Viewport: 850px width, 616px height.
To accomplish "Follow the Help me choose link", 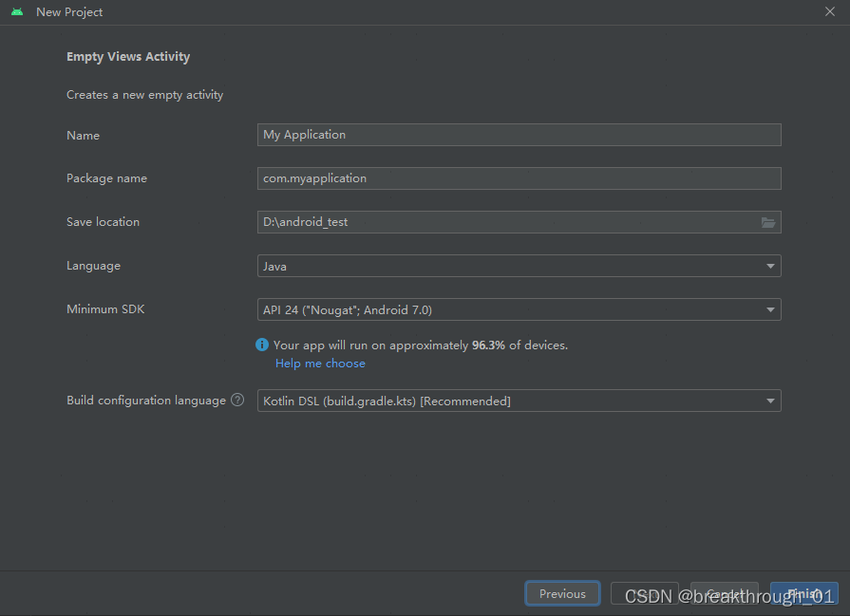I will pos(320,364).
